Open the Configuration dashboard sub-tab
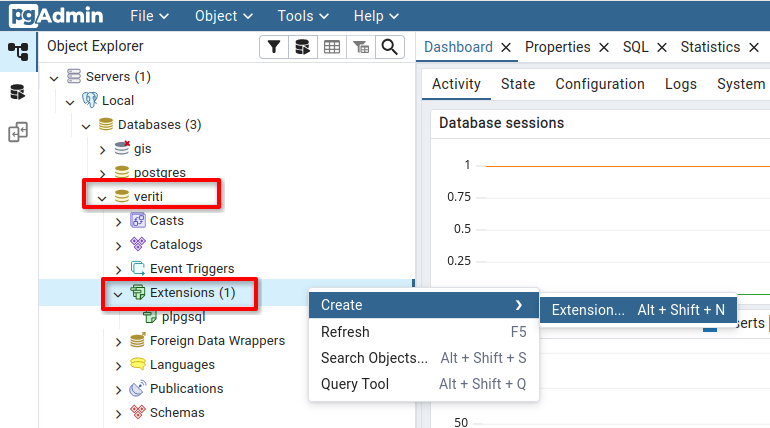This screenshot has height=428, width=770. pos(600,84)
